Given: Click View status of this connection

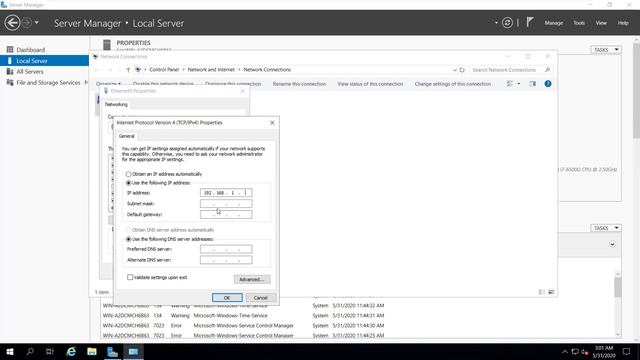Looking at the screenshot, I should [370, 84].
